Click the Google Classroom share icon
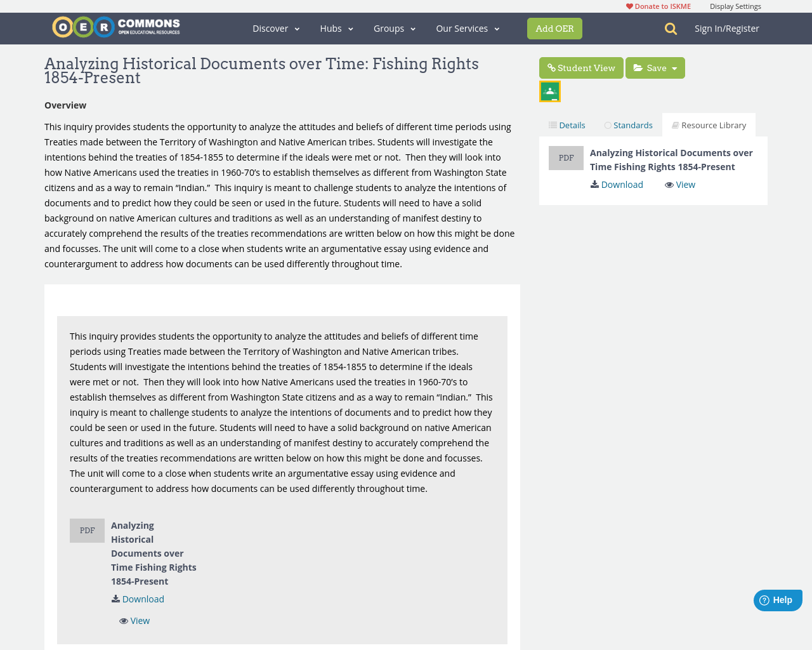 click(x=550, y=91)
